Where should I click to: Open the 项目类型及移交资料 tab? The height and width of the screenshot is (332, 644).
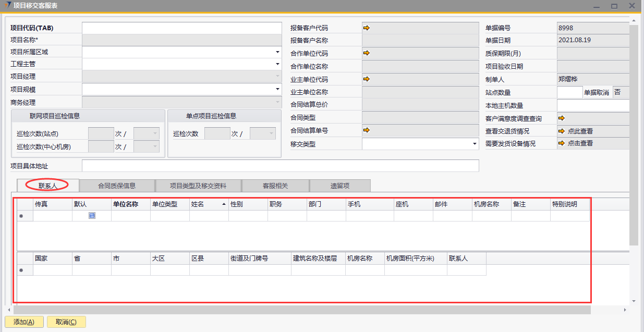(x=198, y=186)
